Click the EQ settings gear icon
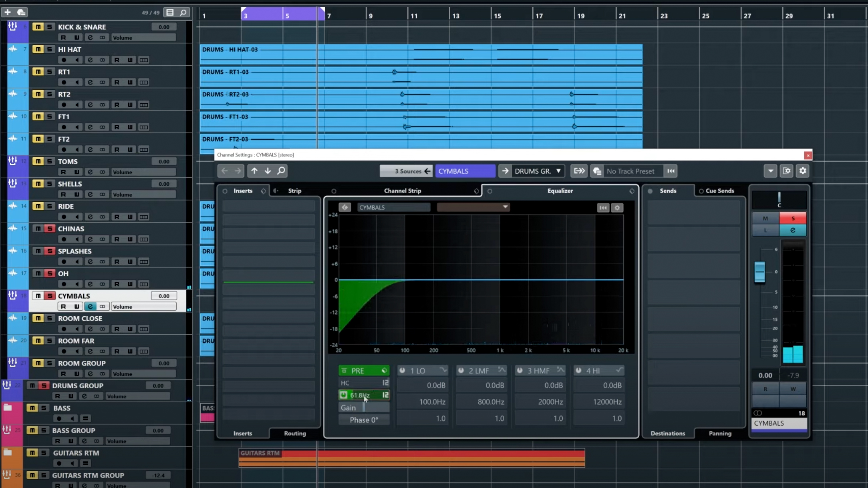The height and width of the screenshot is (488, 868). pos(617,208)
